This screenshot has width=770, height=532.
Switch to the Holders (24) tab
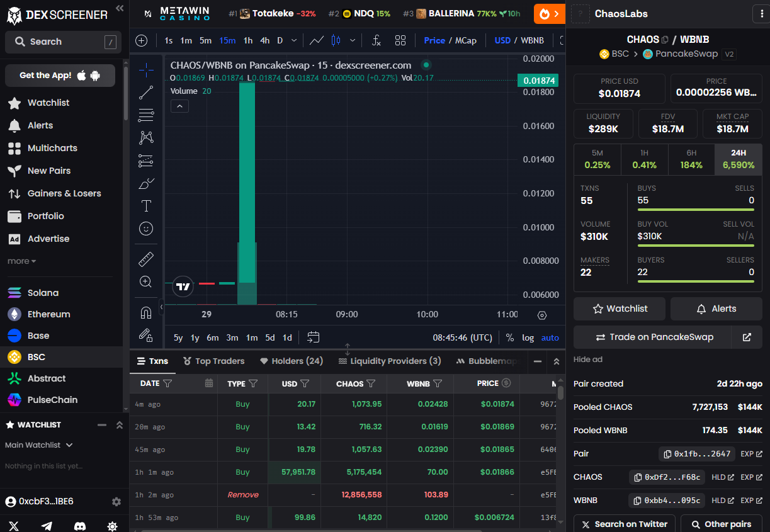[291, 361]
